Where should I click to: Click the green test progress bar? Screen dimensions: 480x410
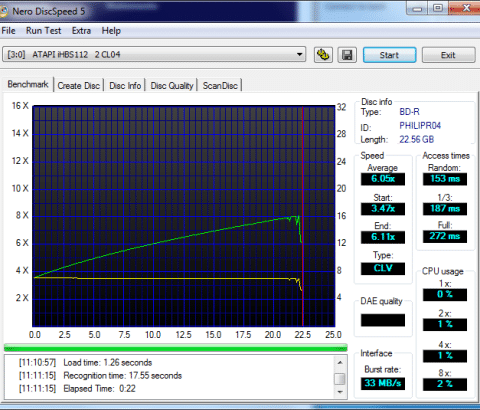tap(176, 348)
